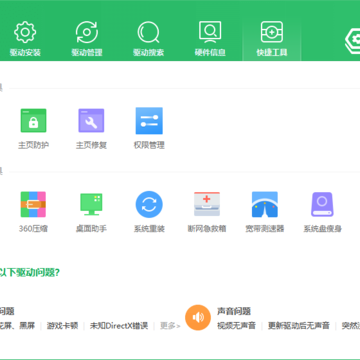360x360 pixels.
Task: Click the orange speaker 声音问题 icon
Action: click(x=198, y=317)
